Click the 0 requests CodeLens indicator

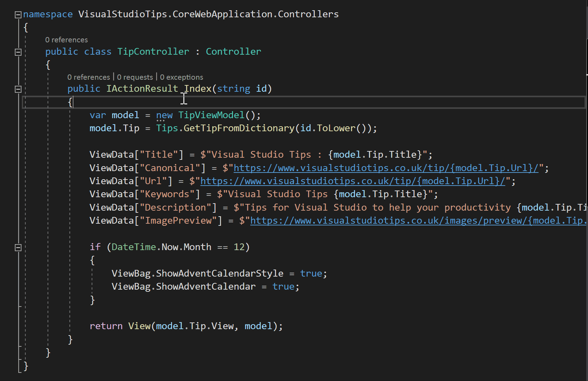click(x=135, y=77)
